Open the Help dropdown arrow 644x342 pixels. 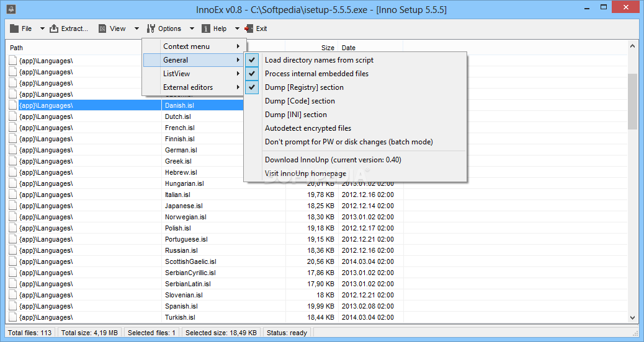click(x=237, y=28)
